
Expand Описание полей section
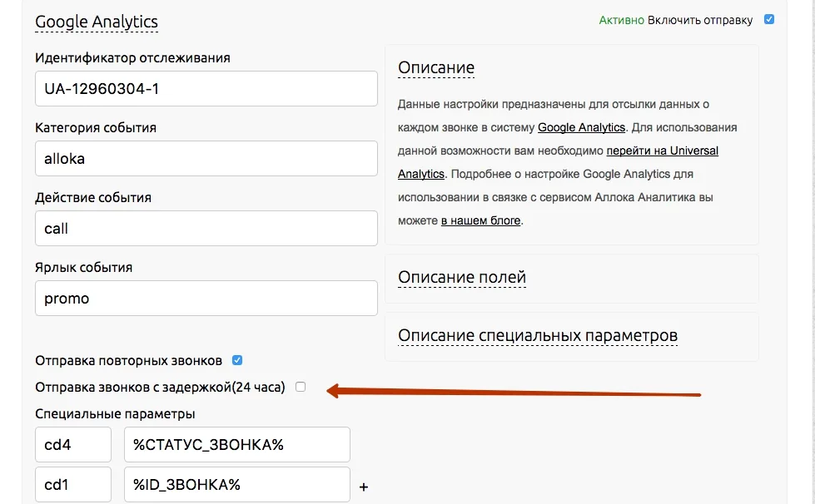click(462, 277)
